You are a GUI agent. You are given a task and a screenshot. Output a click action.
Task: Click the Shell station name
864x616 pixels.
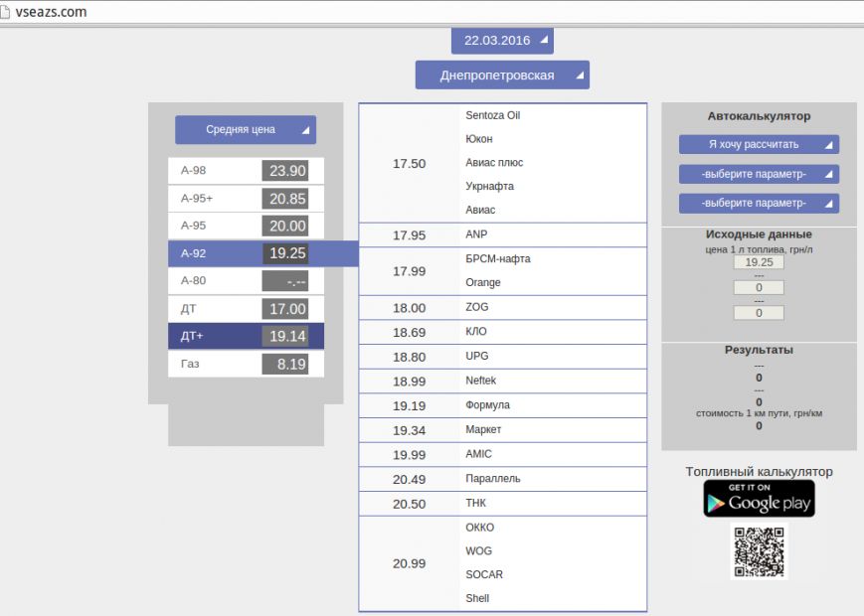[477, 598]
